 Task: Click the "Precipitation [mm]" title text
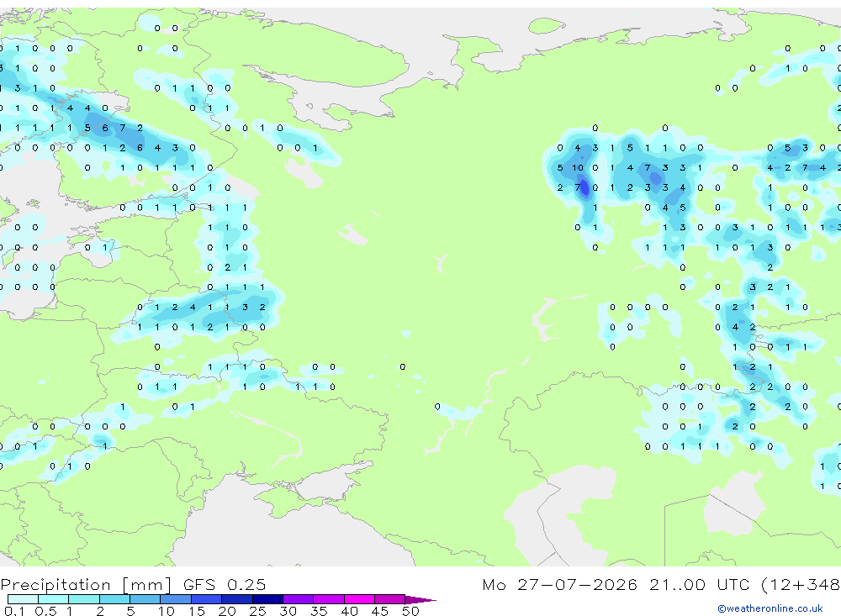coord(86,585)
